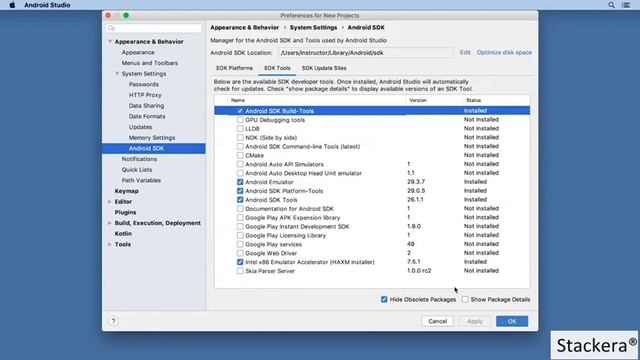Select Data Sharing settings
The height and width of the screenshot is (360, 640).
(147, 106)
